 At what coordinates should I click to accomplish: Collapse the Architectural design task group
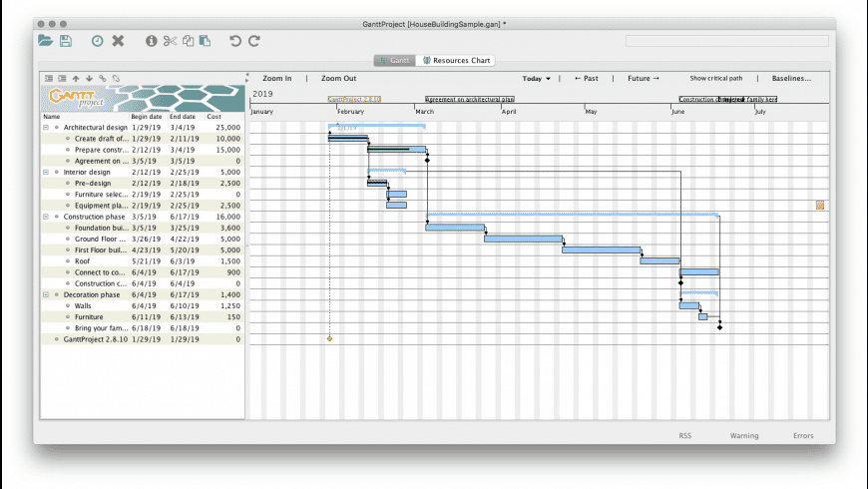[45, 128]
